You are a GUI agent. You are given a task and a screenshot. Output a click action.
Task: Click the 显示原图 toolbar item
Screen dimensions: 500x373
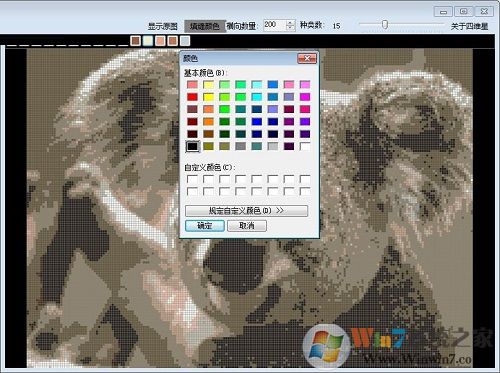162,26
